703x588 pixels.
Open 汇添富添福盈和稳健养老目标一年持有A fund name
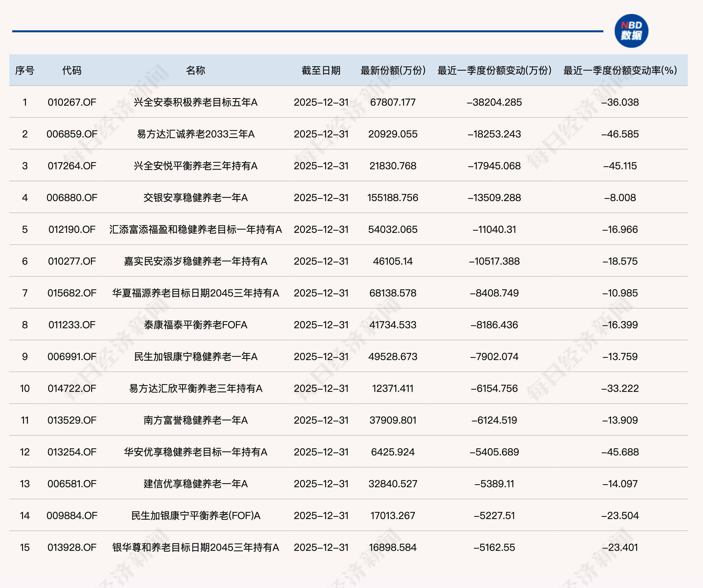(195, 229)
